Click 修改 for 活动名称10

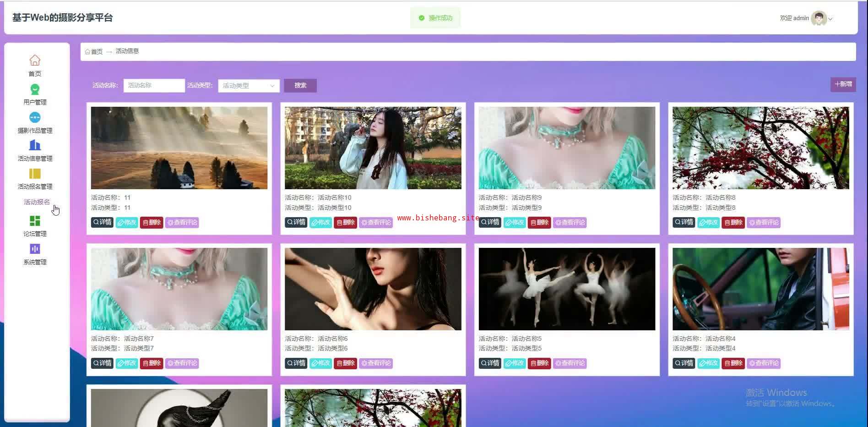(320, 223)
